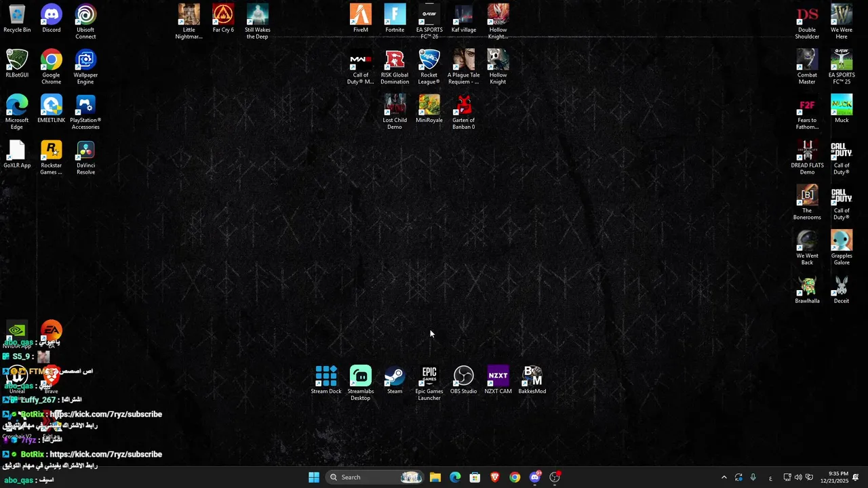
Task: Launch the FiveM shortcut
Action: coord(361,19)
